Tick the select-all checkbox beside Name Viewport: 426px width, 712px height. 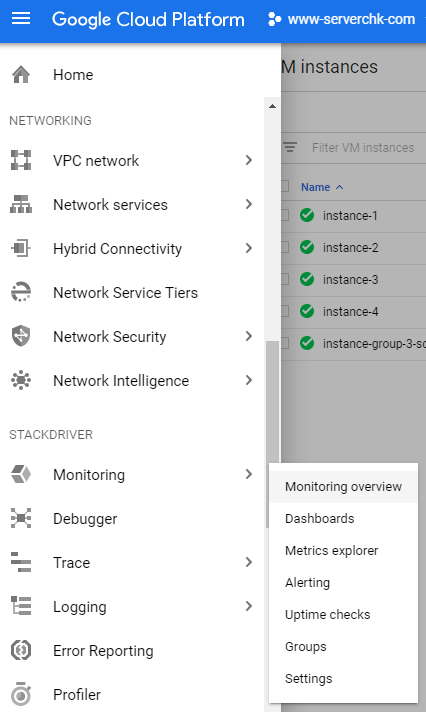(x=285, y=187)
